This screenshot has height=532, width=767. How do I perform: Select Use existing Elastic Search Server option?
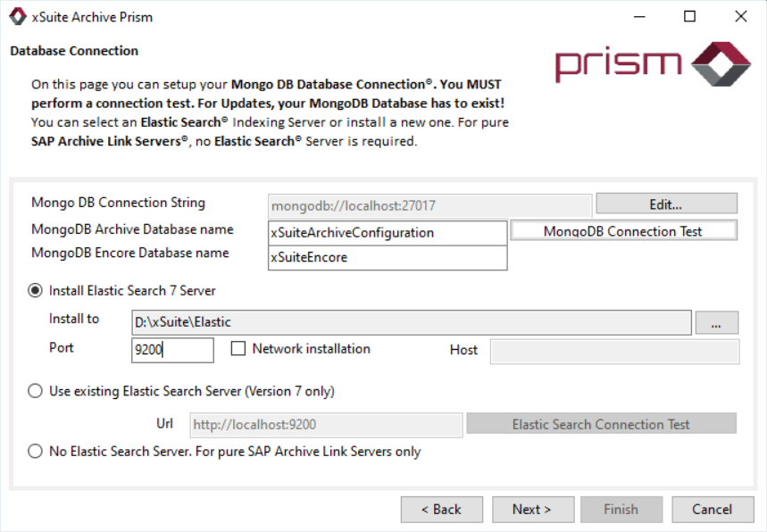[36, 391]
